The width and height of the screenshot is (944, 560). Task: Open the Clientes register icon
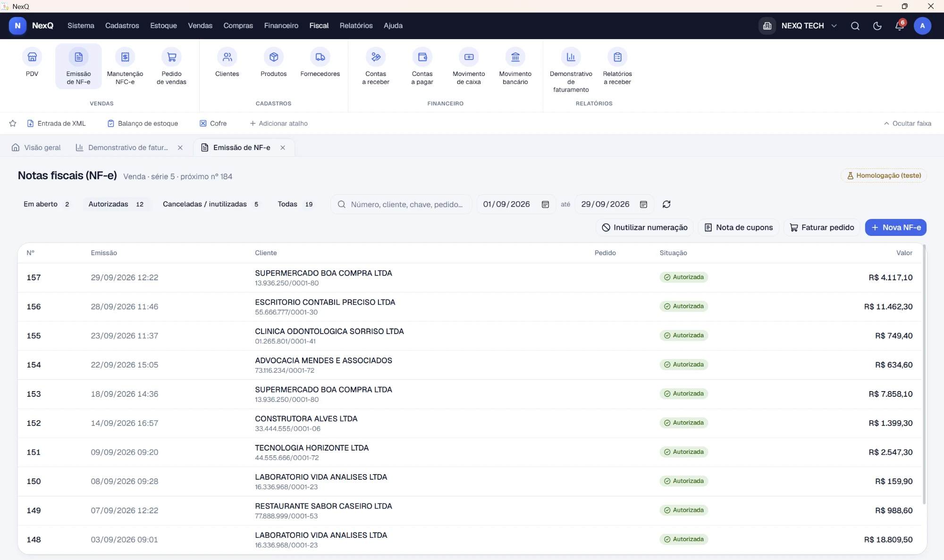pyautogui.click(x=227, y=63)
